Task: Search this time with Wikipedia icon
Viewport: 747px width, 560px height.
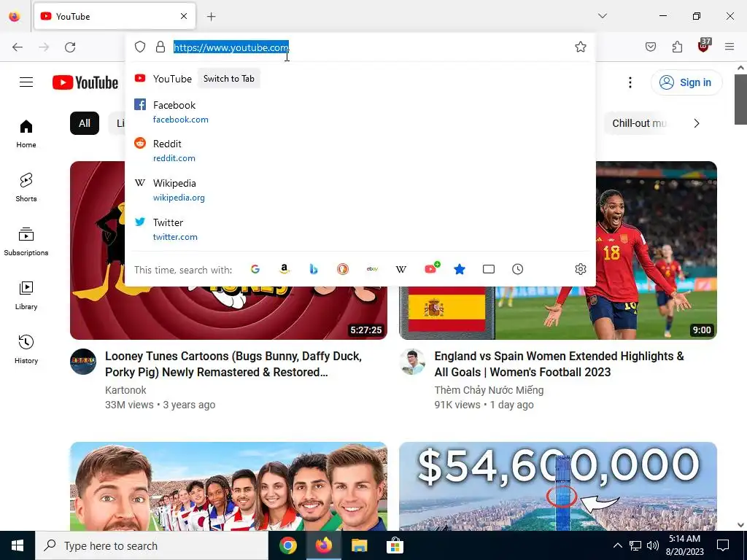Action: [401, 270]
